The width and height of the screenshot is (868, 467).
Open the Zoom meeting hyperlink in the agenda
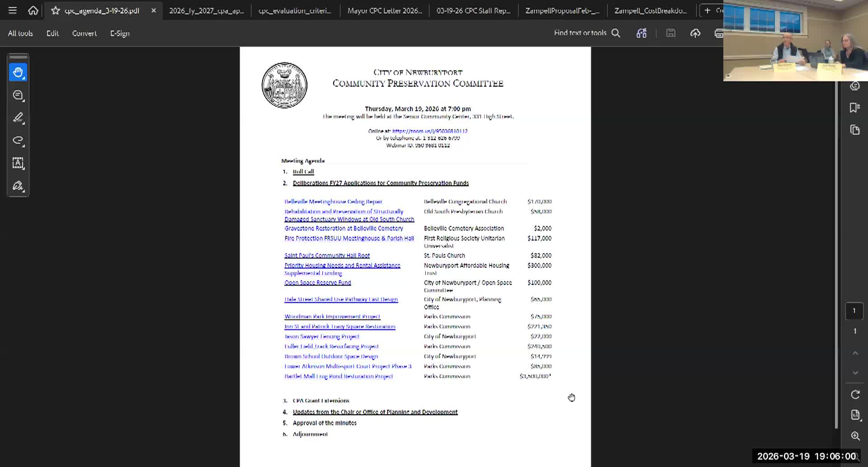coord(429,131)
